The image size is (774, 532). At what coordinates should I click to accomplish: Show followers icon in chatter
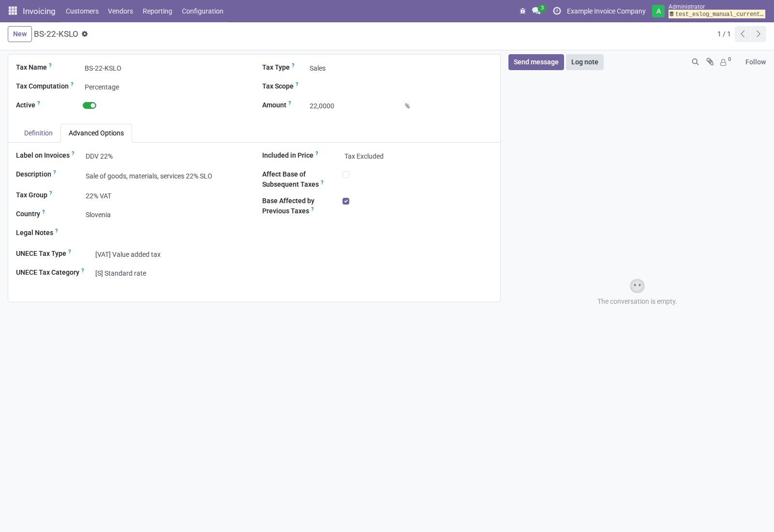(x=724, y=62)
